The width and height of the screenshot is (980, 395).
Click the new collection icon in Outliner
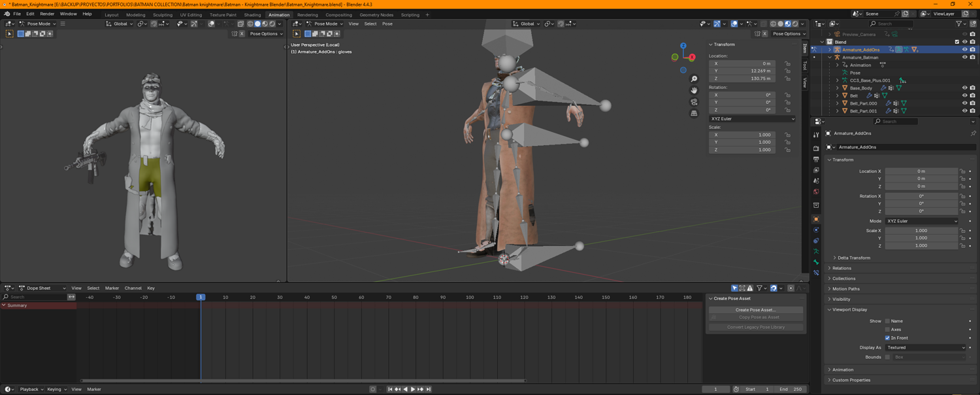coord(973,24)
